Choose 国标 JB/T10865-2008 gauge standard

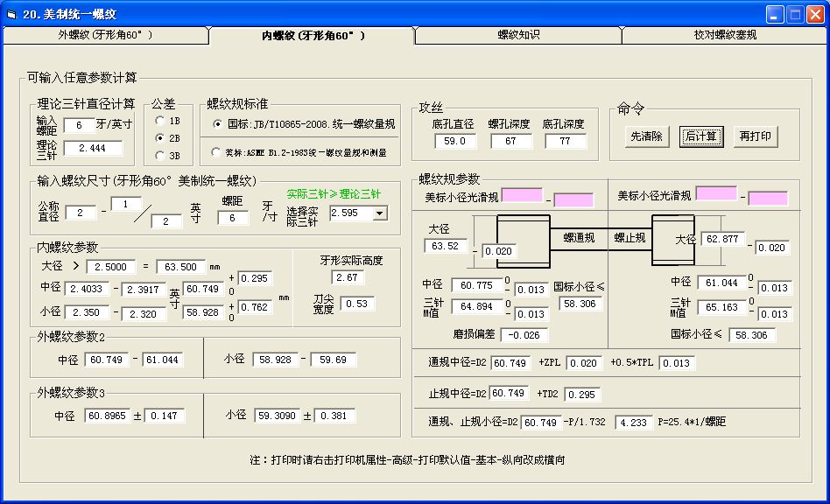tap(217, 124)
